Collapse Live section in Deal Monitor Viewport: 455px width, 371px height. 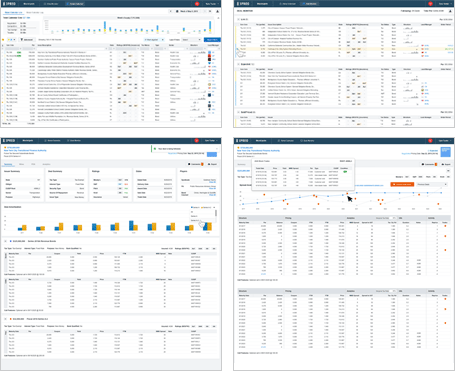click(238, 19)
